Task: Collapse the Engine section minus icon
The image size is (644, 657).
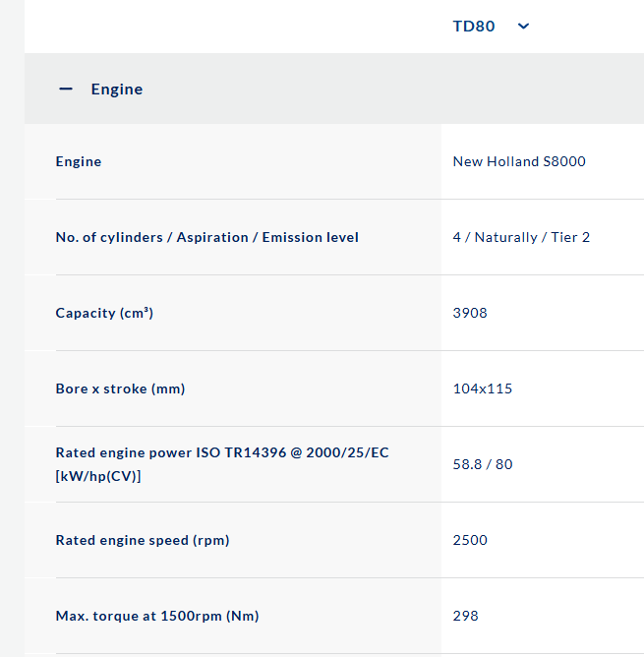Action: 66,89
